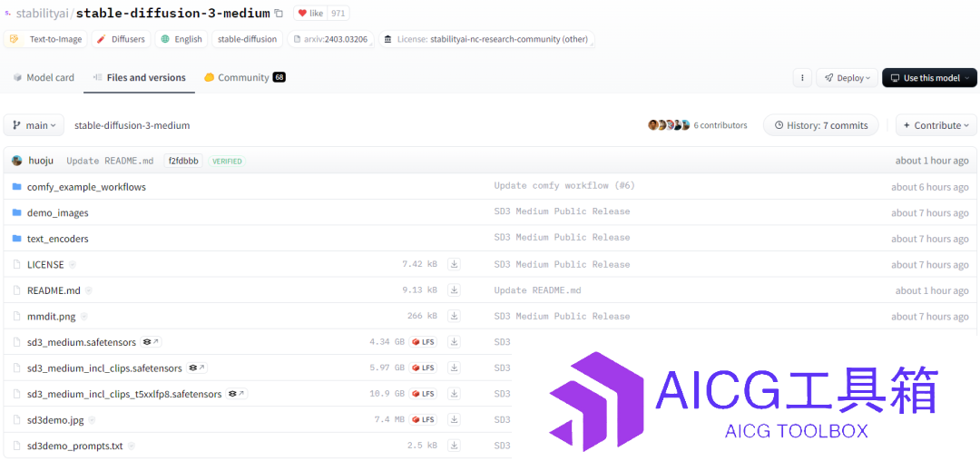Click the security scan icon next to README.md

89,290
